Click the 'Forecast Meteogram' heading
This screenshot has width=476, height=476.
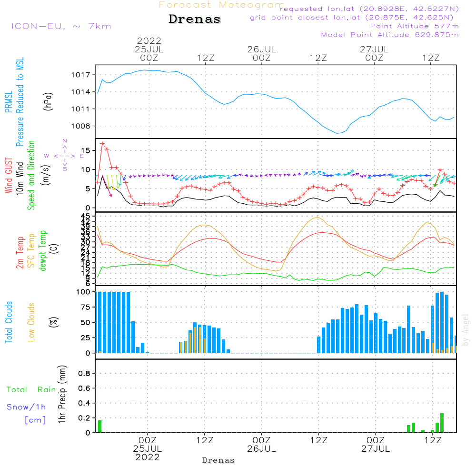(x=222, y=5)
